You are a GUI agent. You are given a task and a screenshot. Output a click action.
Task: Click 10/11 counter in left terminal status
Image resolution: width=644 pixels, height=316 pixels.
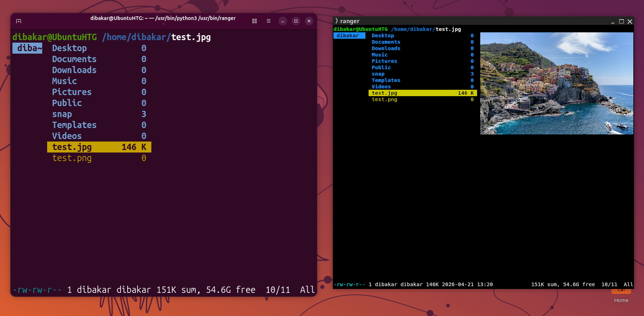click(278, 290)
